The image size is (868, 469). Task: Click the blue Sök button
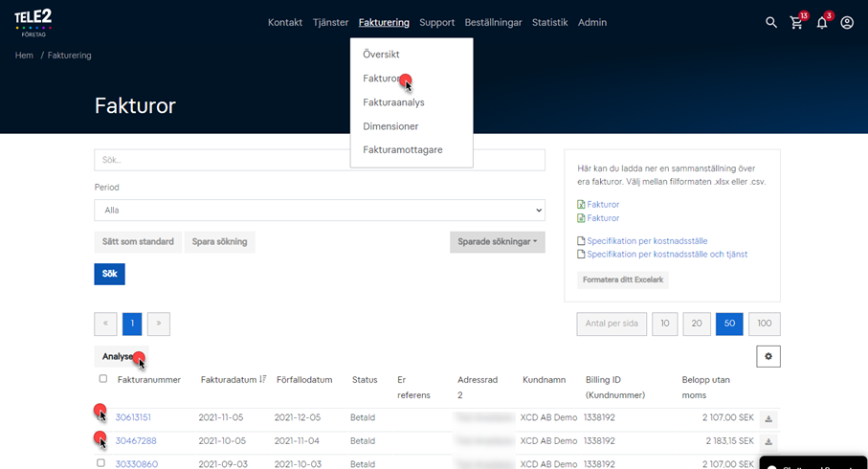pyautogui.click(x=110, y=274)
